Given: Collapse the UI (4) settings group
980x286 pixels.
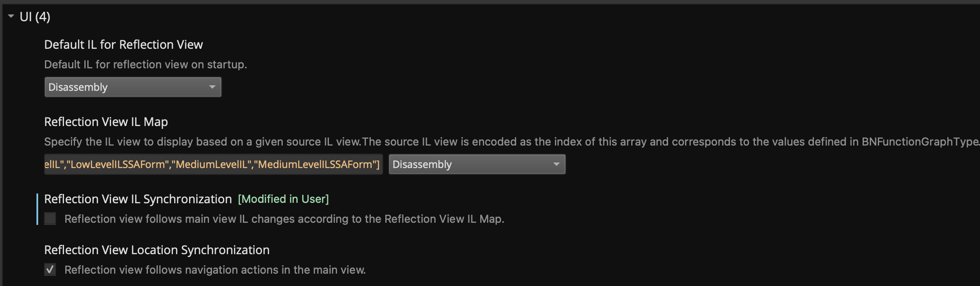Looking at the screenshot, I should coord(11,16).
